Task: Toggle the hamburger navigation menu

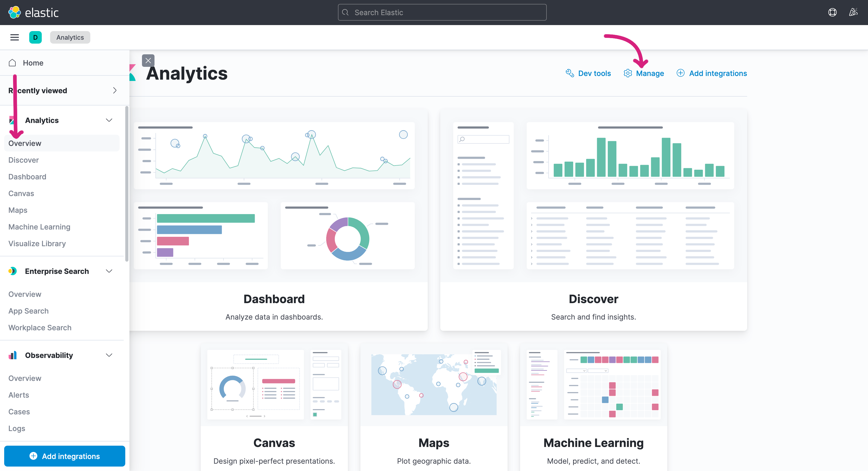Action: (15, 37)
